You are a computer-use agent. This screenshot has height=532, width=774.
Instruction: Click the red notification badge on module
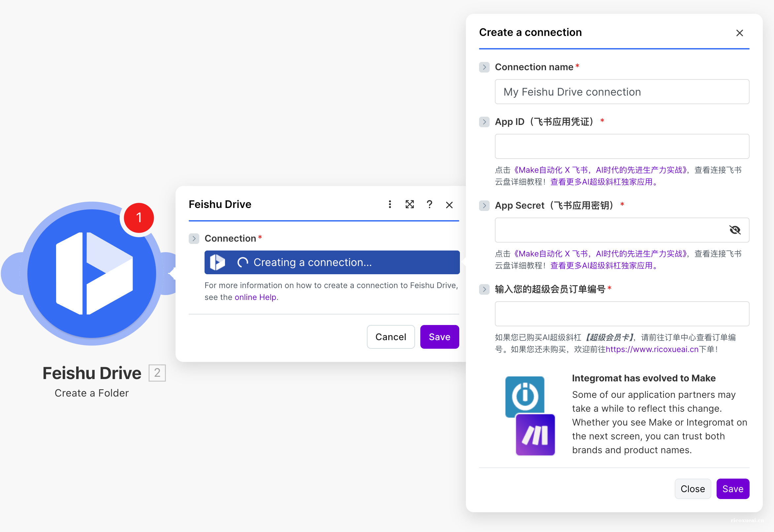tap(139, 218)
